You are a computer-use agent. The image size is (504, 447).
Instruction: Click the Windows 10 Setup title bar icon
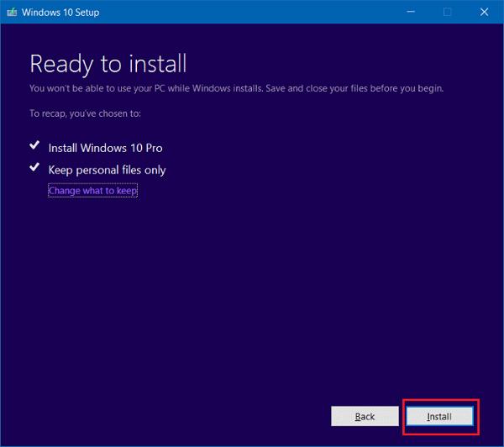pyautogui.click(x=12, y=13)
